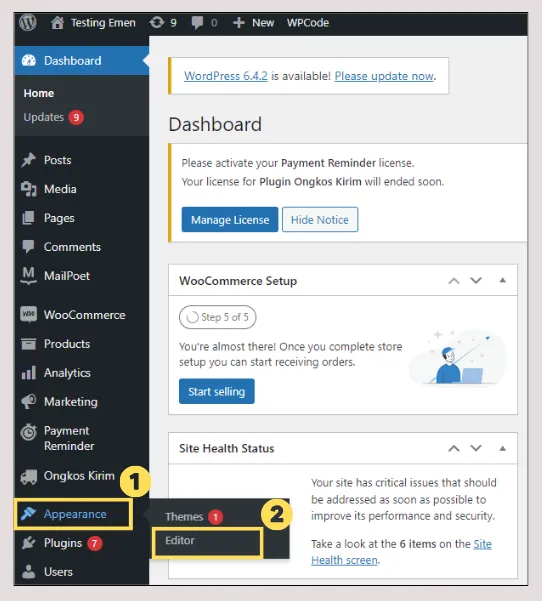Click the Media library icon
The width and height of the screenshot is (542, 601).
(28, 189)
